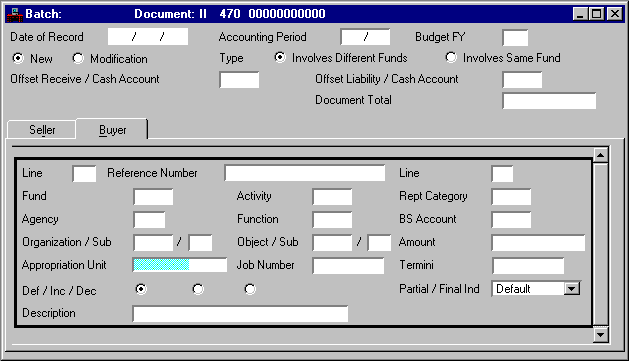Viewport: 629px width, 361px height.
Task: Click the Object input field
Action: tap(332, 243)
